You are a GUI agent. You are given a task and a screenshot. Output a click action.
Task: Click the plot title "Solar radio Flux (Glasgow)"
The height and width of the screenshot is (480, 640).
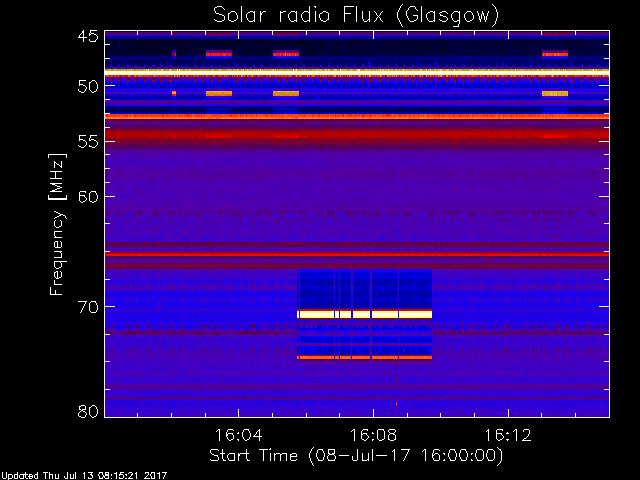(x=356, y=16)
